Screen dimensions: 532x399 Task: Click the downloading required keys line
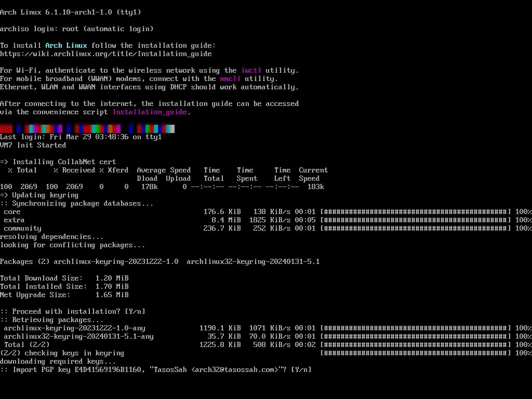point(58,362)
